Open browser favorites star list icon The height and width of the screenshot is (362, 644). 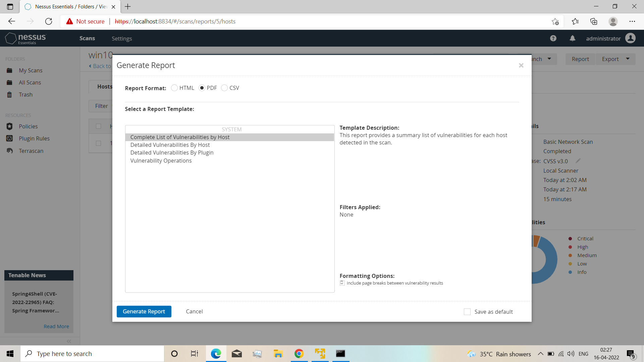(575, 21)
